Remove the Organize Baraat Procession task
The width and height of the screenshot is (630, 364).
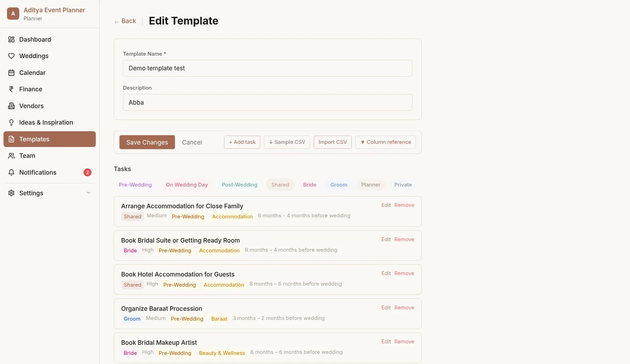pyautogui.click(x=404, y=308)
